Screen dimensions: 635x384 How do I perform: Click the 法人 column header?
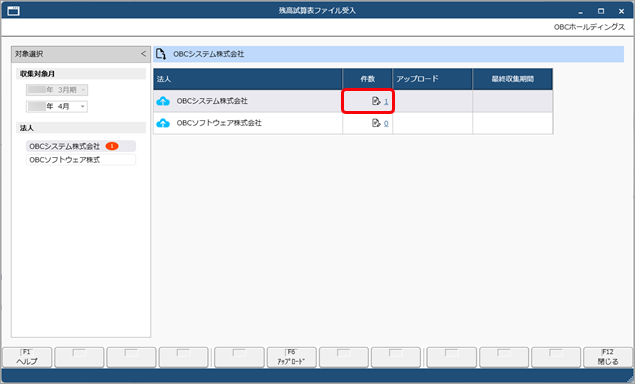248,79
